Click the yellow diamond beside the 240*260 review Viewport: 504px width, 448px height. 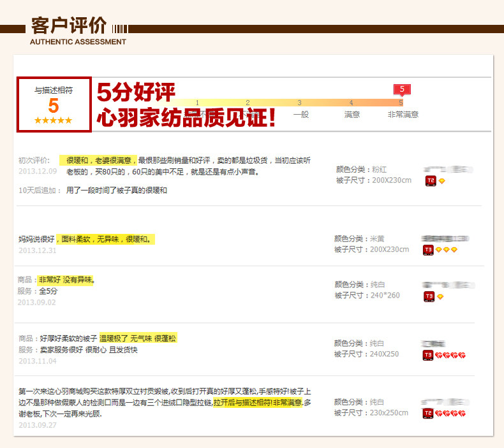(440, 297)
